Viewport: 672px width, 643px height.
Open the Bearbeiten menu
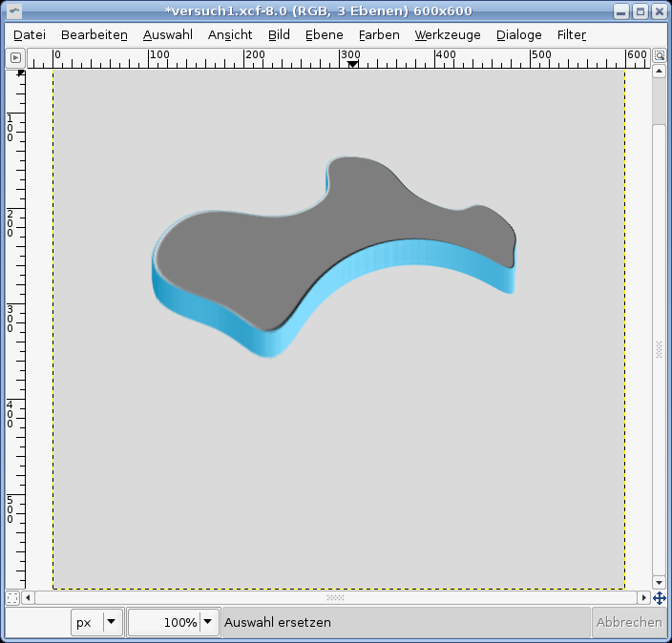94,35
